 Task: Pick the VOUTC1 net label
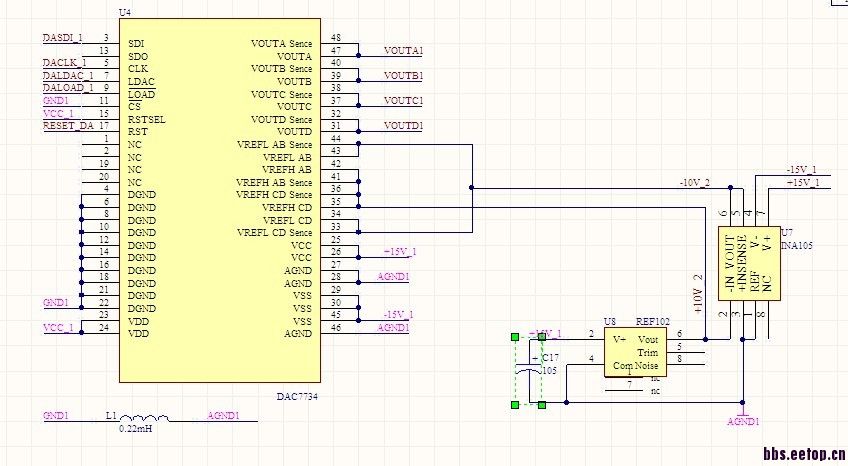click(403, 101)
